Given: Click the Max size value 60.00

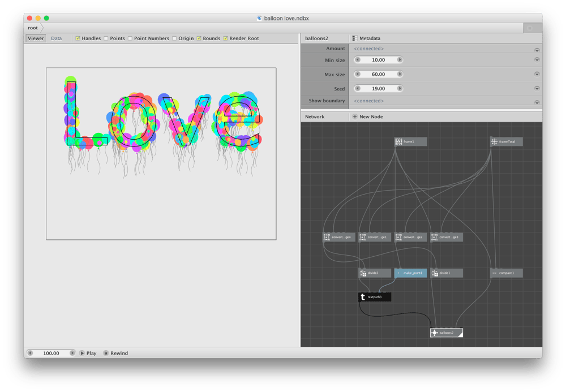Looking at the screenshot, I should coord(378,74).
